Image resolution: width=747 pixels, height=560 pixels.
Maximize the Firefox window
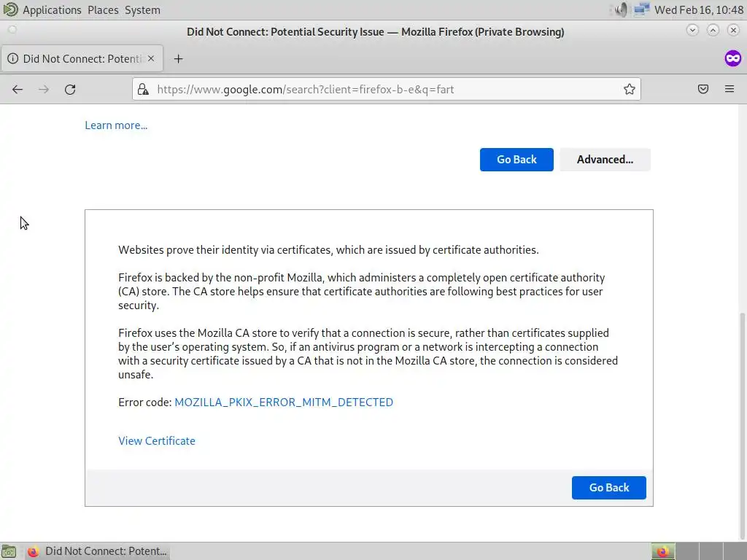point(713,30)
